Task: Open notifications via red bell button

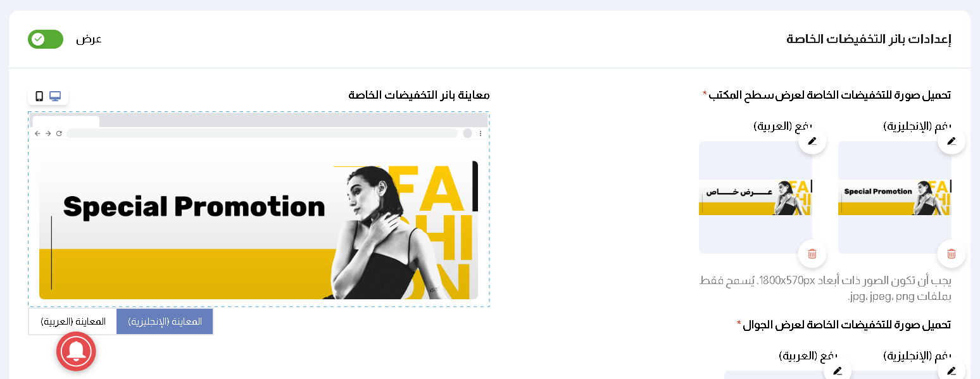Action: point(76,351)
